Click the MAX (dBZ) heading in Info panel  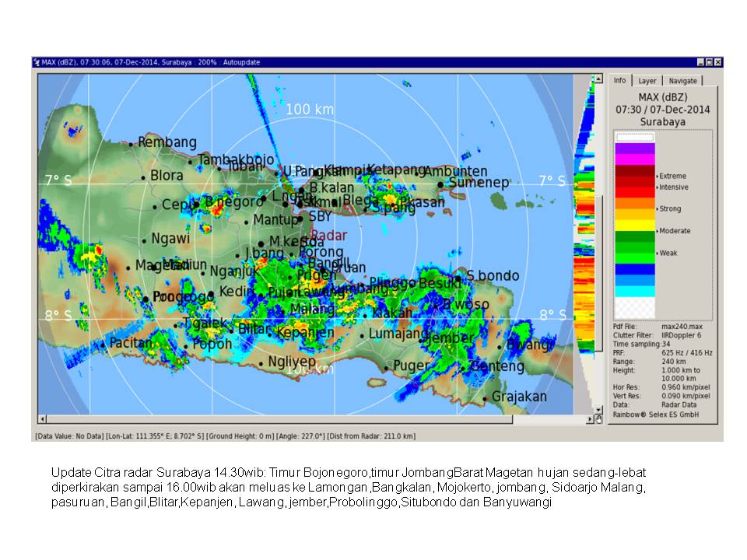[x=663, y=97]
